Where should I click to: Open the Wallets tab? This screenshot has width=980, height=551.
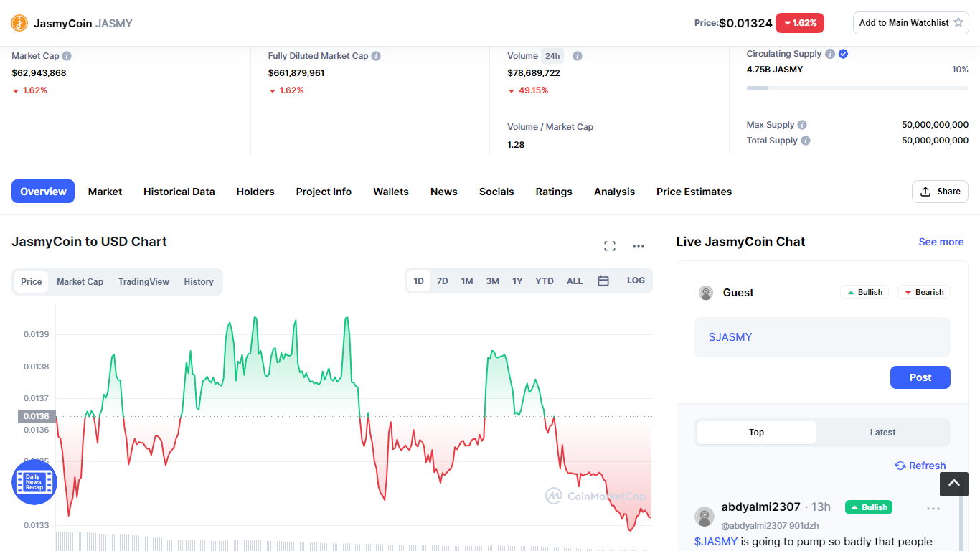(391, 192)
